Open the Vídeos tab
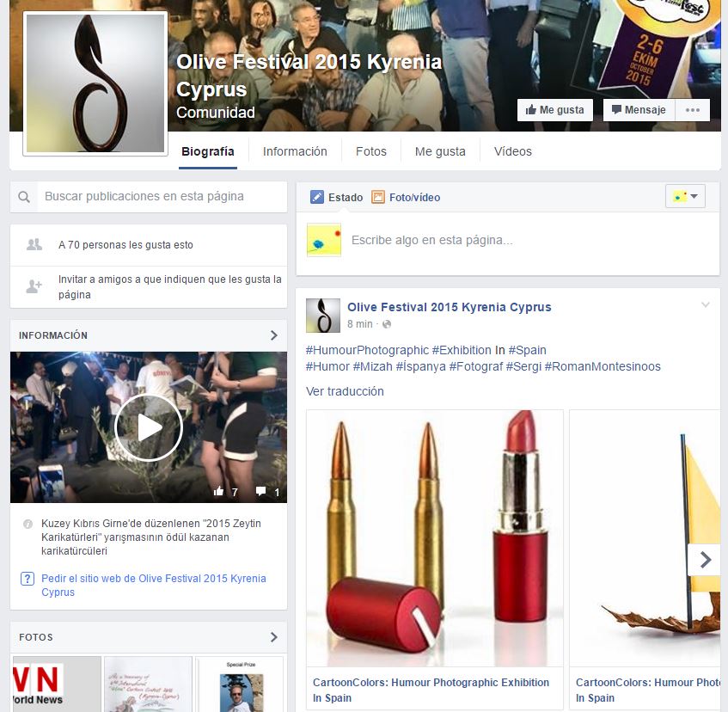The image size is (728, 712). click(x=512, y=151)
